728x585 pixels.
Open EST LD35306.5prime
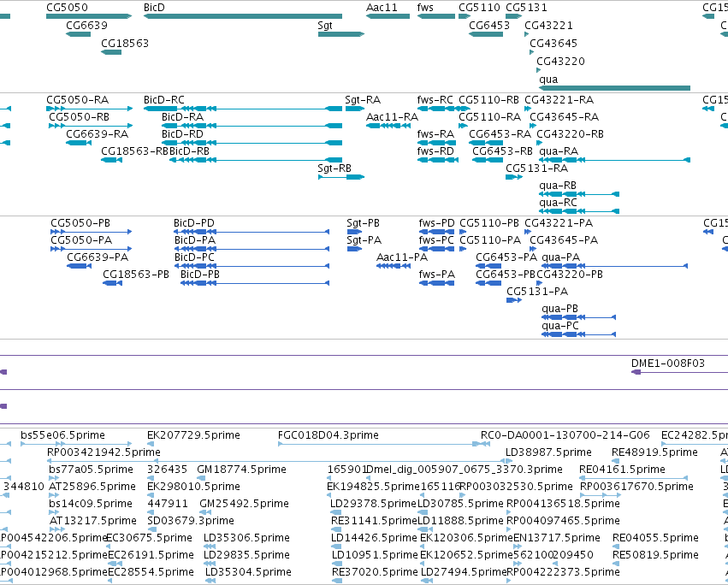(x=246, y=538)
